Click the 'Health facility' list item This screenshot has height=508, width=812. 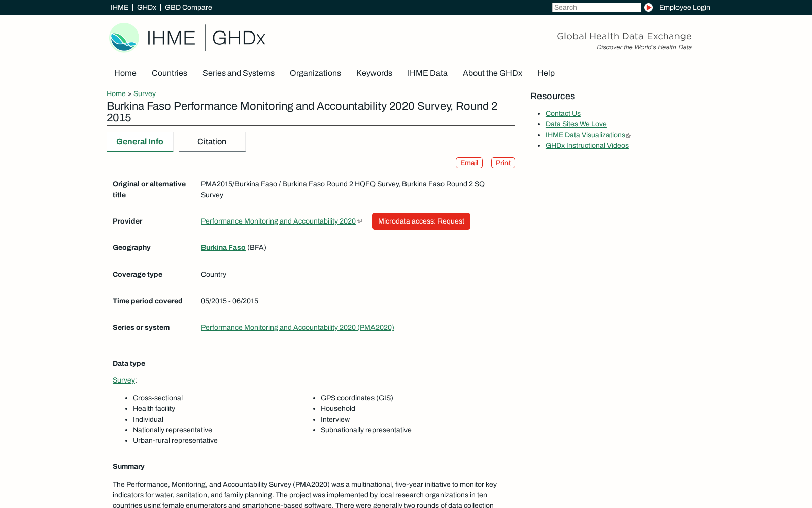click(x=154, y=409)
